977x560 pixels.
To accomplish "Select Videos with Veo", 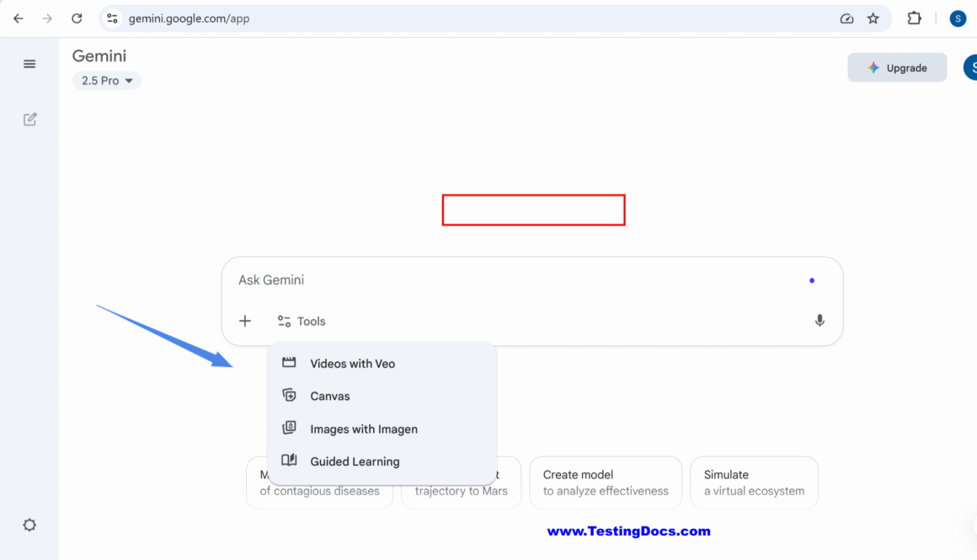I will click(352, 364).
